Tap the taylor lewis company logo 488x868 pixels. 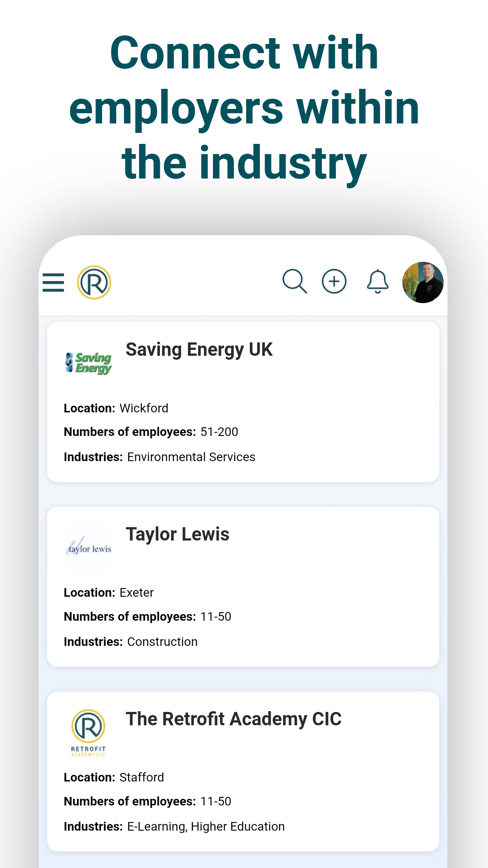tap(89, 548)
